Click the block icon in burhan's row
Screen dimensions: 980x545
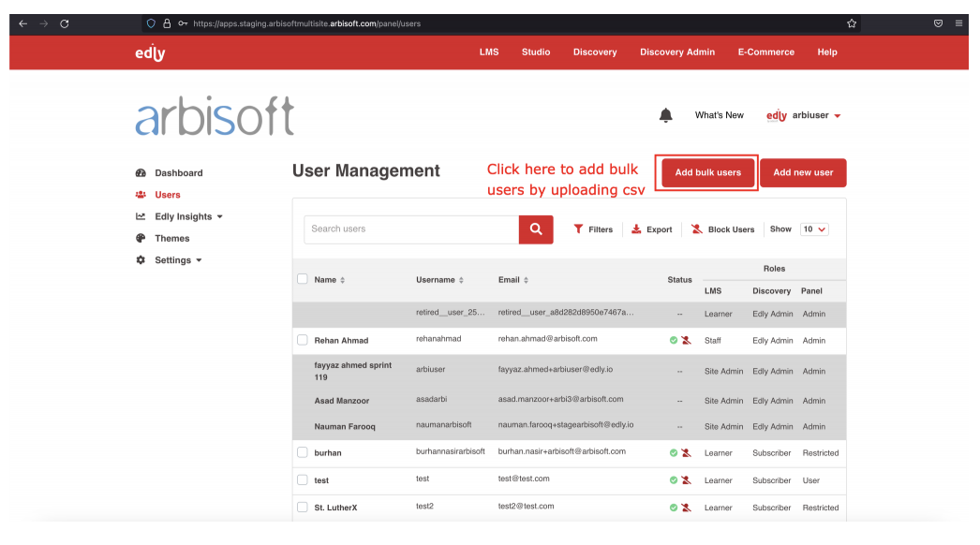point(686,453)
